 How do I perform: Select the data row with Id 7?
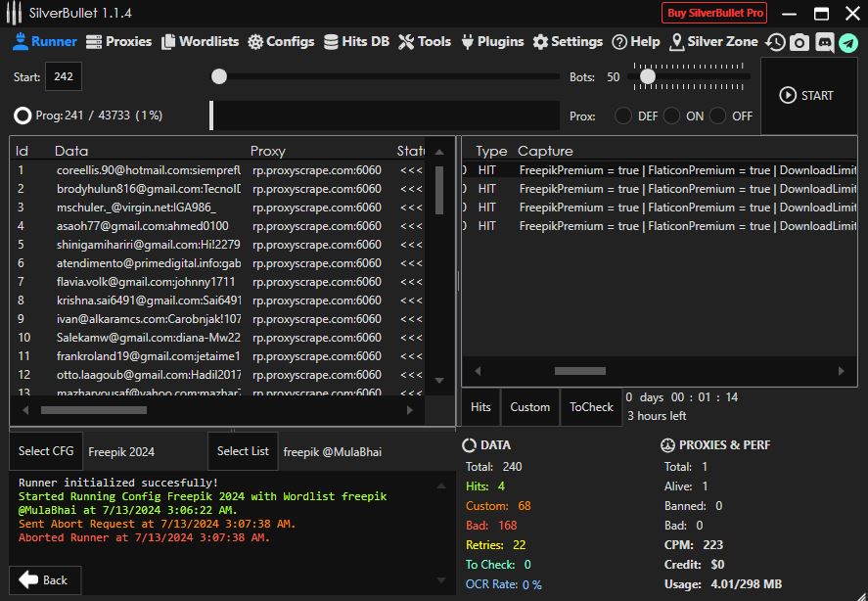point(218,282)
